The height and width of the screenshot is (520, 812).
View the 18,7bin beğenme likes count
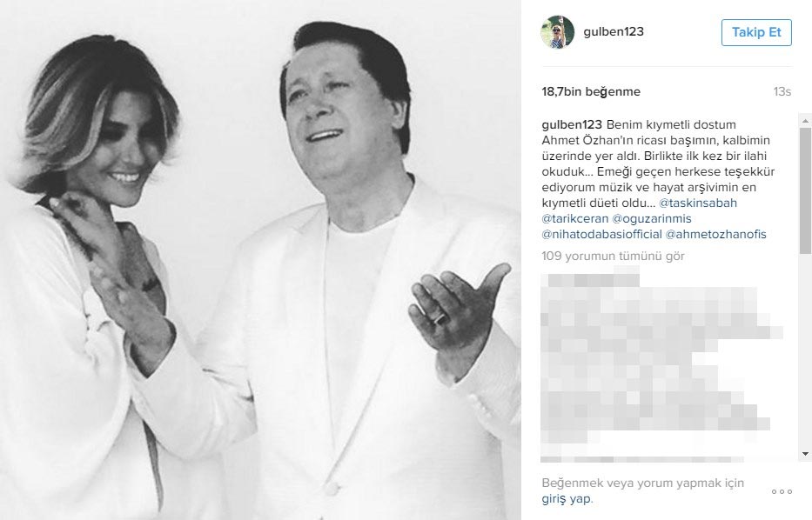pos(591,91)
